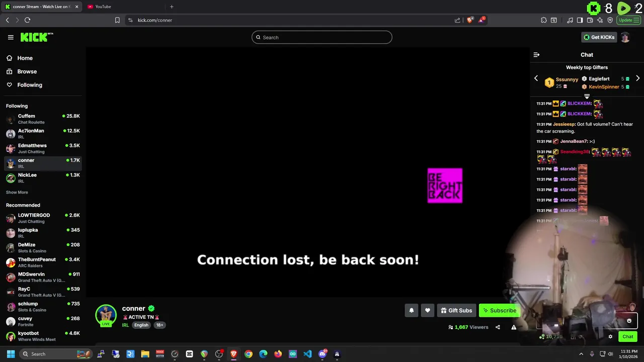Select conner in the Following list

point(43,163)
